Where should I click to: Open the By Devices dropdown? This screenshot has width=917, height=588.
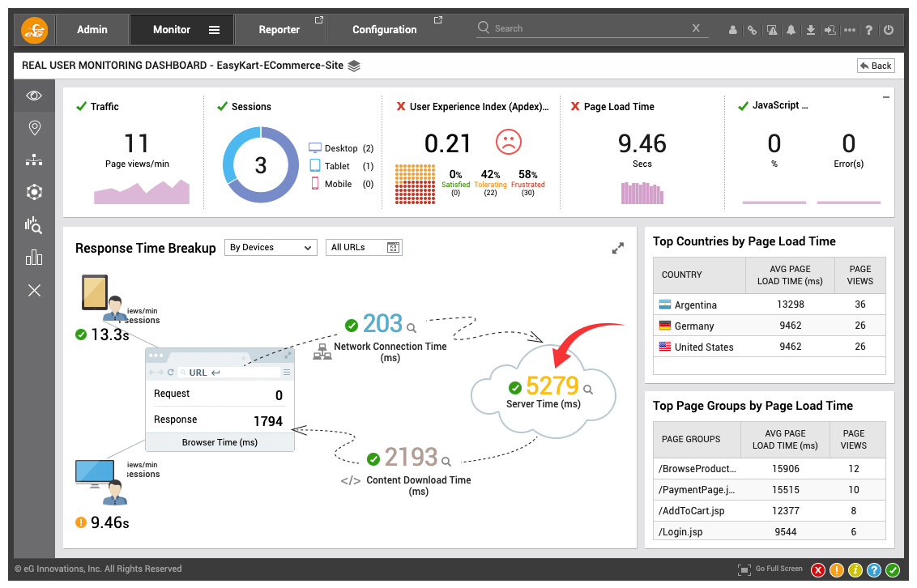click(271, 248)
